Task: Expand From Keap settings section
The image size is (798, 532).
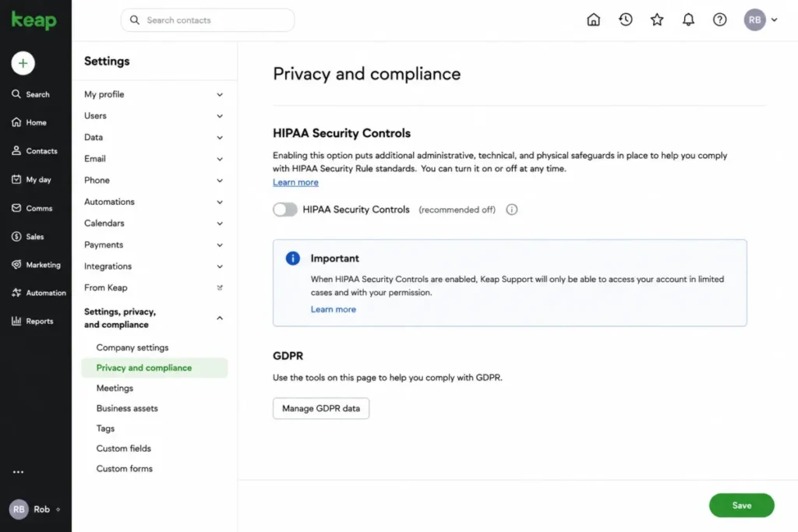Action: [x=154, y=287]
